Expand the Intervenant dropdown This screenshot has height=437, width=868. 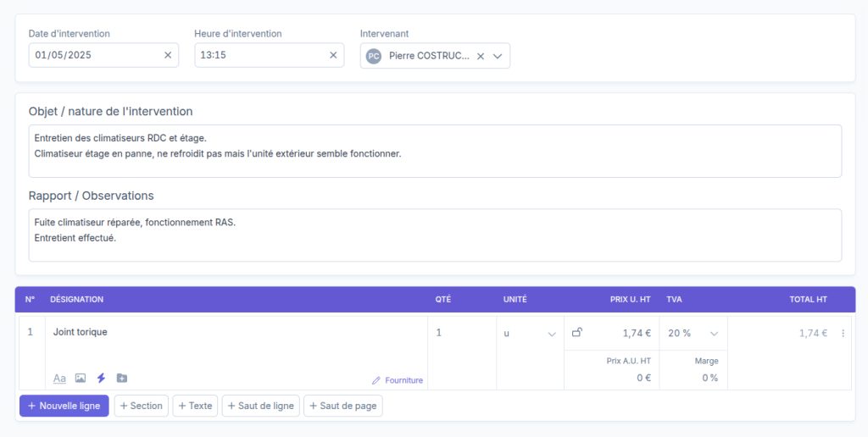(498, 56)
